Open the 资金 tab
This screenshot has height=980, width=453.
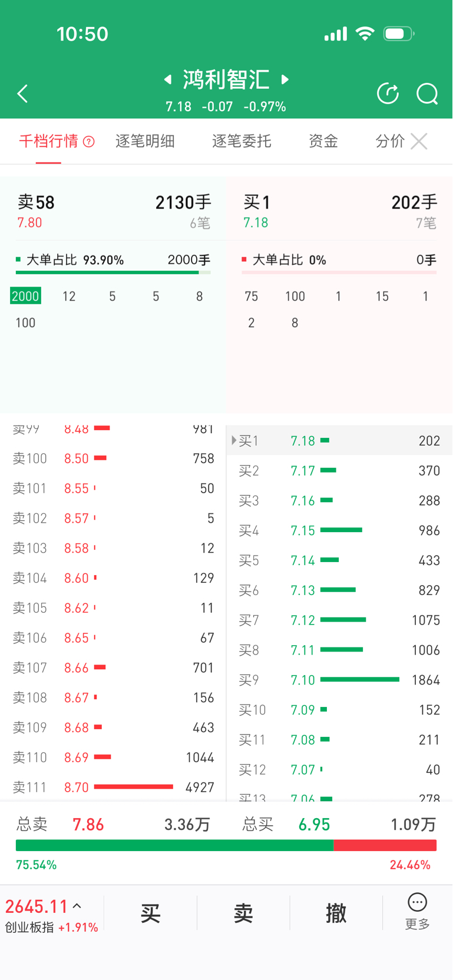(323, 141)
